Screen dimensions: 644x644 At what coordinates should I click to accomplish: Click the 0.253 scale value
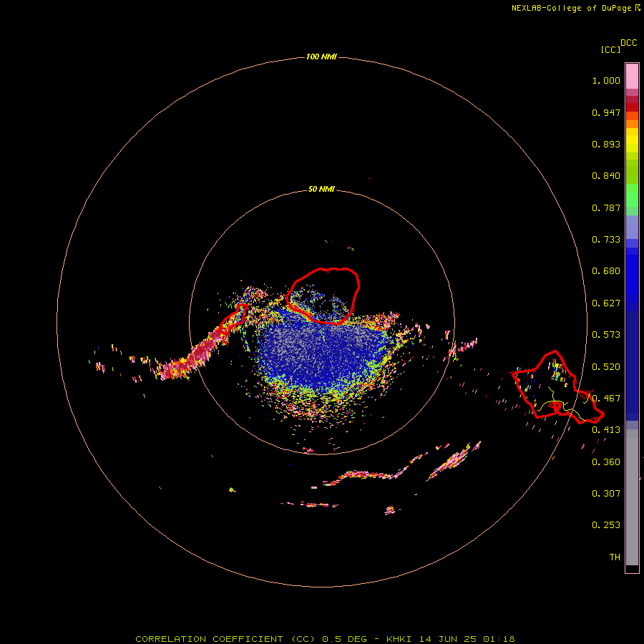606,525
